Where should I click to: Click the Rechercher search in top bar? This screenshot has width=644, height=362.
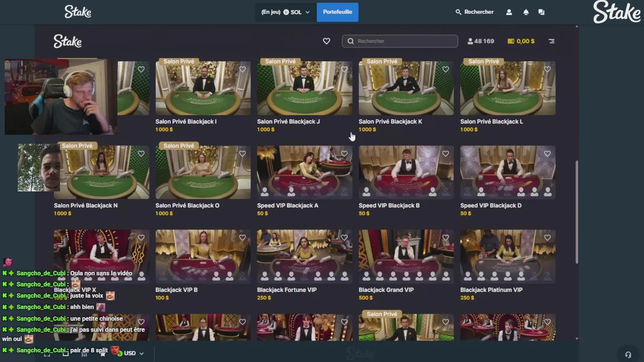pyautogui.click(x=474, y=12)
